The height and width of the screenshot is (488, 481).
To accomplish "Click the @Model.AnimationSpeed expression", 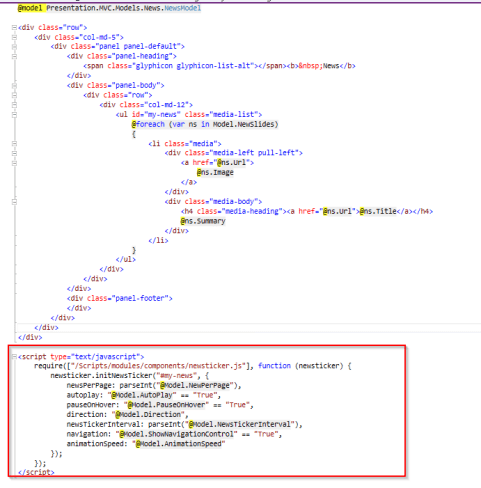I will click(x=179, y=444).
